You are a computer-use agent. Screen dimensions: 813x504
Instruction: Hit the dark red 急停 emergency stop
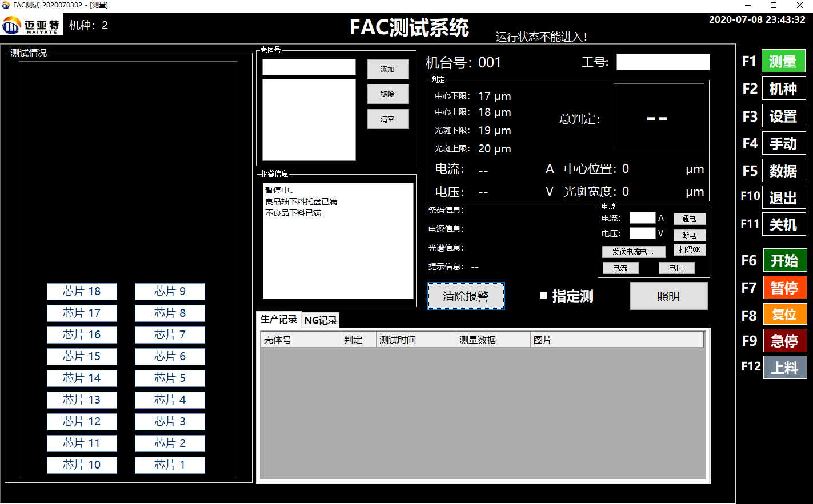(x=784, y=341)
